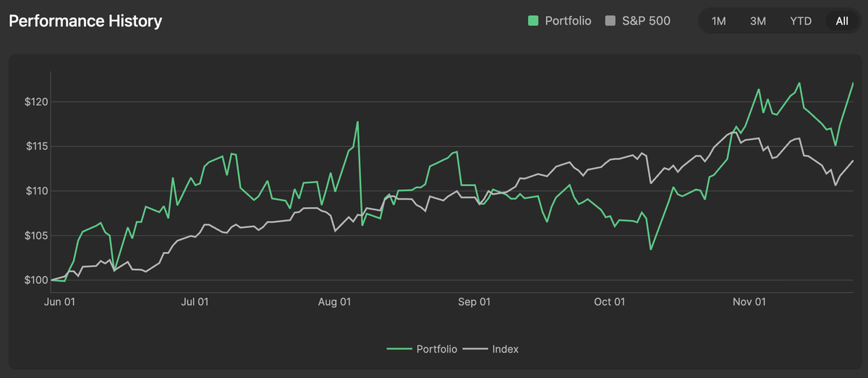This screenshot has width=868, height=378.
Task: Click the Aug 01 x-axis label
Action: 336,302
